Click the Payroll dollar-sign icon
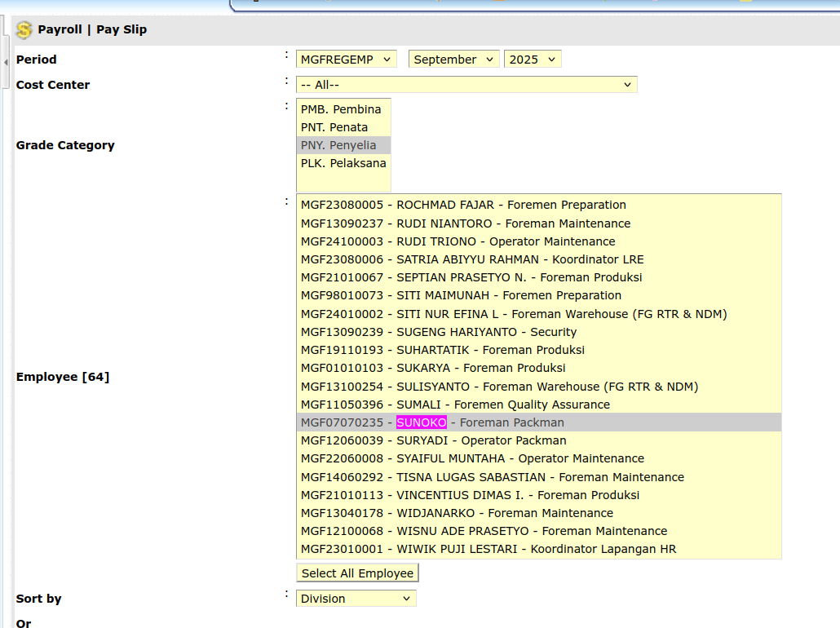This screenshot has height=628, width=840. pyautogui.click(x=24, y=30)
